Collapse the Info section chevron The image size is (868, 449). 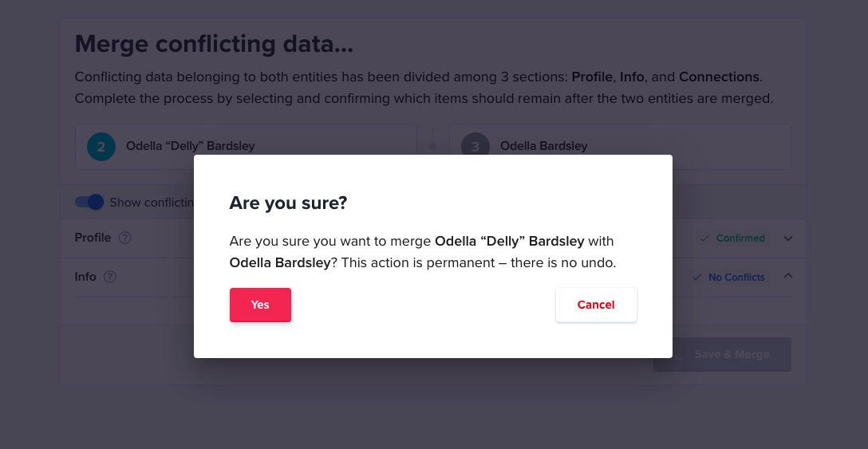click(x=788, y=276)
